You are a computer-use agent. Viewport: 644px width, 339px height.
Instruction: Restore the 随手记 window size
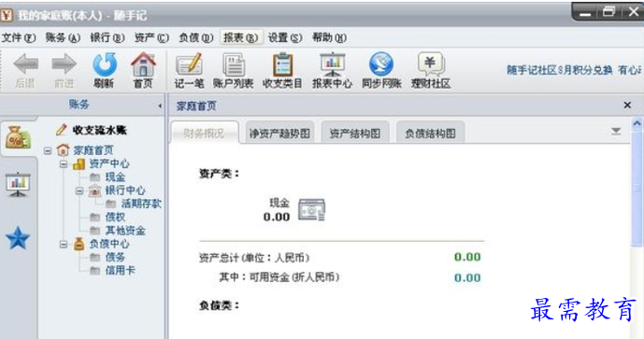point(608,12)
